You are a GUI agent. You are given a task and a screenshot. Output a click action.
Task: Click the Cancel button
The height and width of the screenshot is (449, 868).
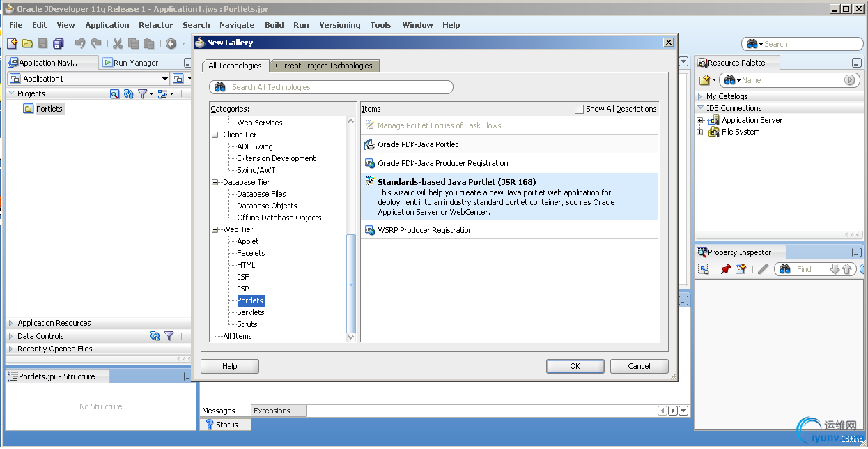(x=639, y=366)
